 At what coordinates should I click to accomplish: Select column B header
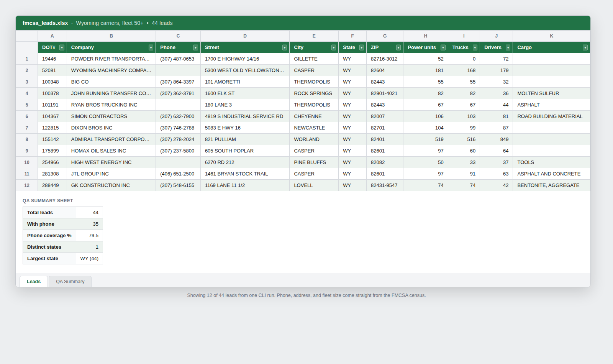pos(111,36)
